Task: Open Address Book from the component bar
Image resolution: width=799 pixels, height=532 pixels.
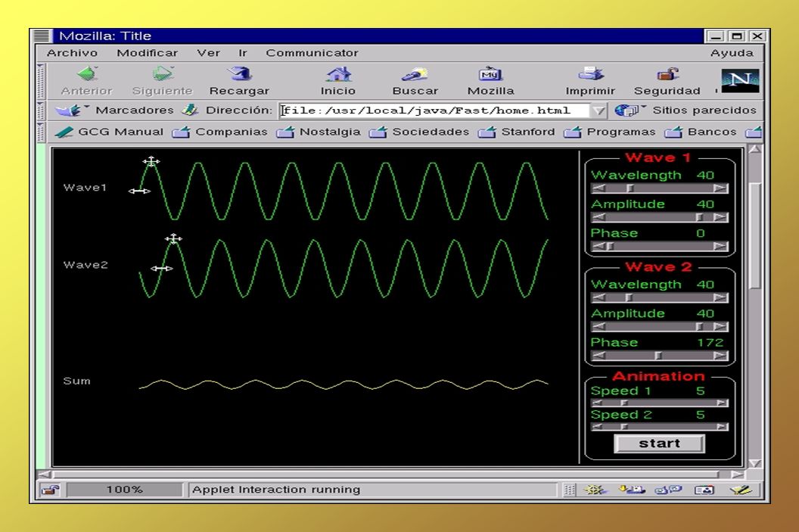Action: tap(704, 490)
